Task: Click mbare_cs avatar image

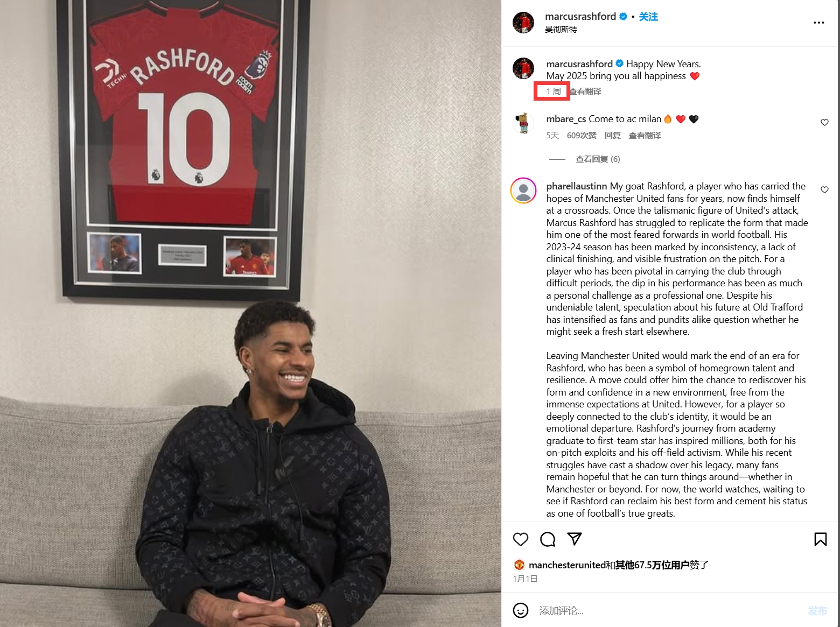Action: tap(523, 123)
